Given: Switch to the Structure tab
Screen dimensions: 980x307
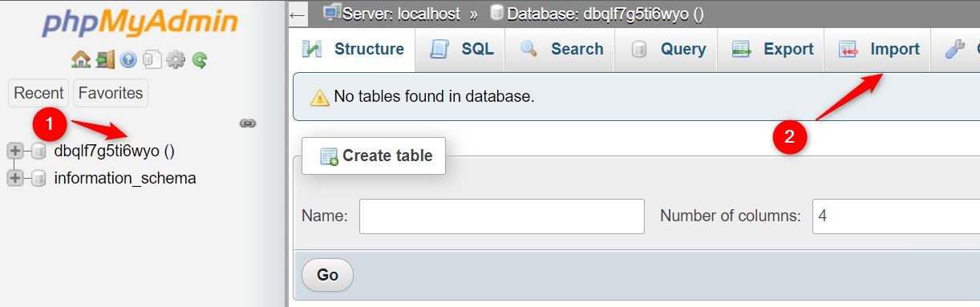Looking at the screenshot, I should point(354,49).
